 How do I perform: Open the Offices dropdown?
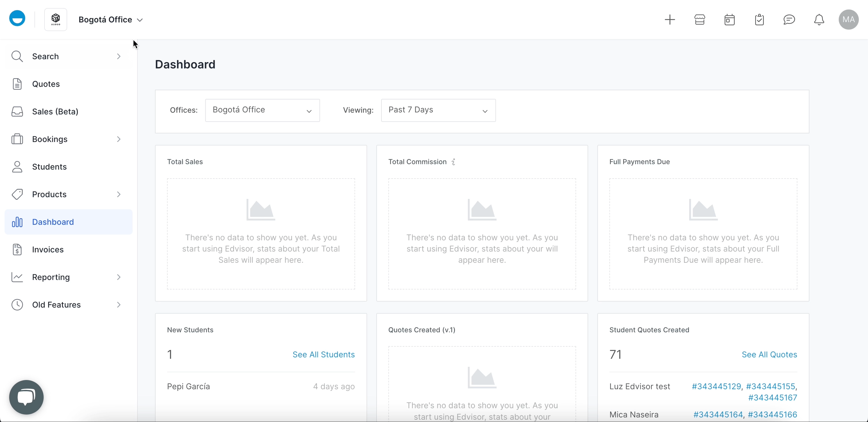tap(262, 110)
